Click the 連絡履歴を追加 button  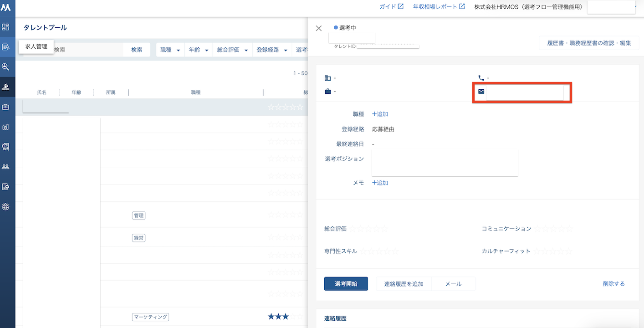pyautogui.click(x=404, y=284)
